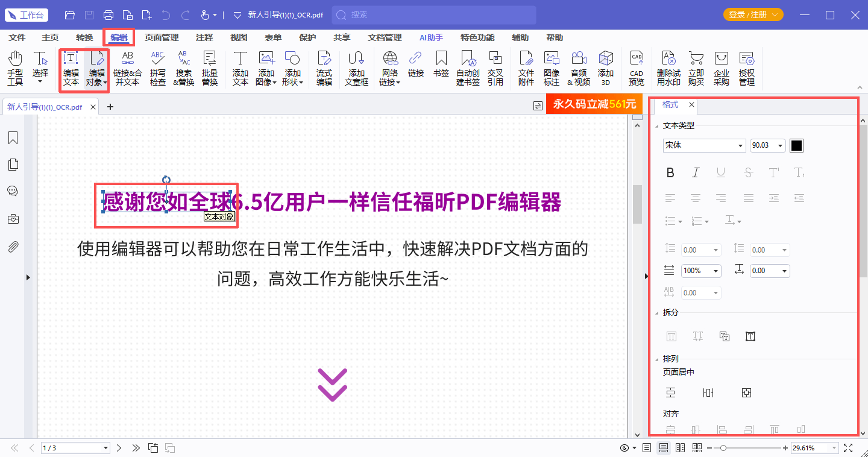Go to next page arrow
This screenshot has height=457, width=868.
[119, 448]
